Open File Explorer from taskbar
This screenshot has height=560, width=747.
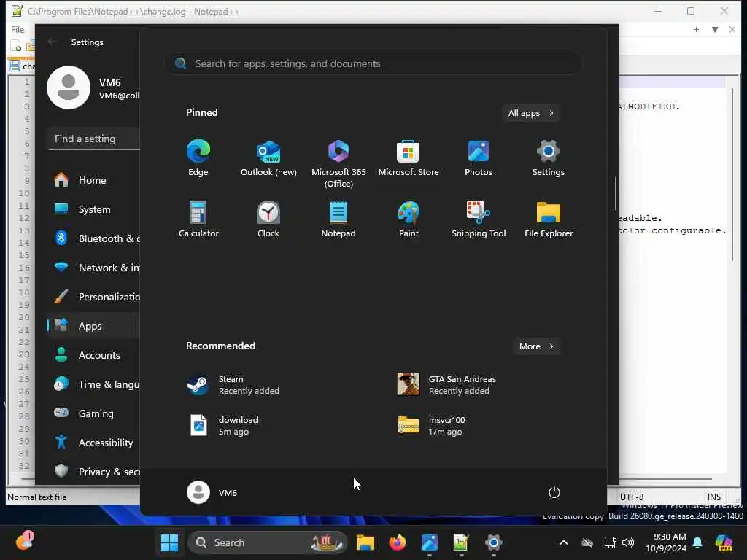(365, 542)
